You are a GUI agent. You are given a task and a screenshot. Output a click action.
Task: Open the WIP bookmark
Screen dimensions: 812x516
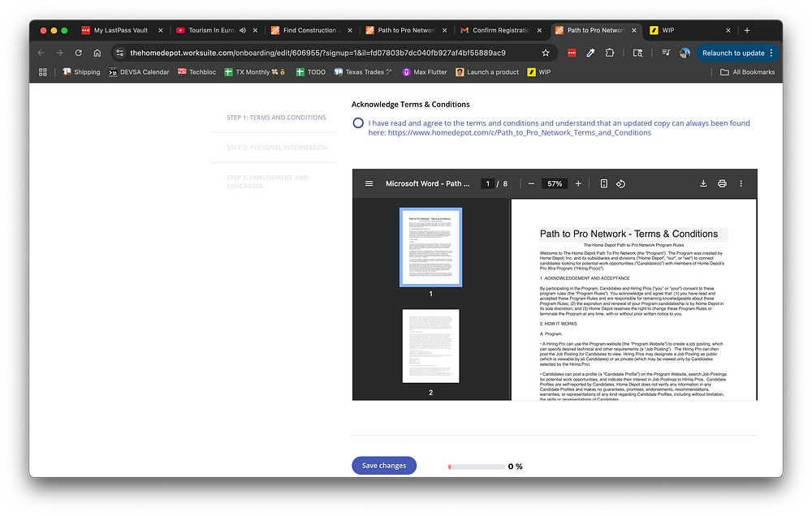(x=539, y=72)
